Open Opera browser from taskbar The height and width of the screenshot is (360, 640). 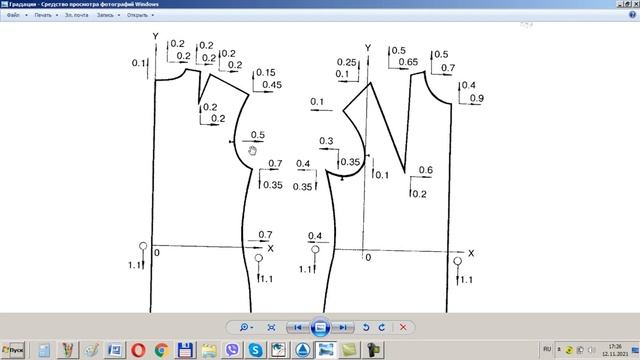click(x=138, y=350)
